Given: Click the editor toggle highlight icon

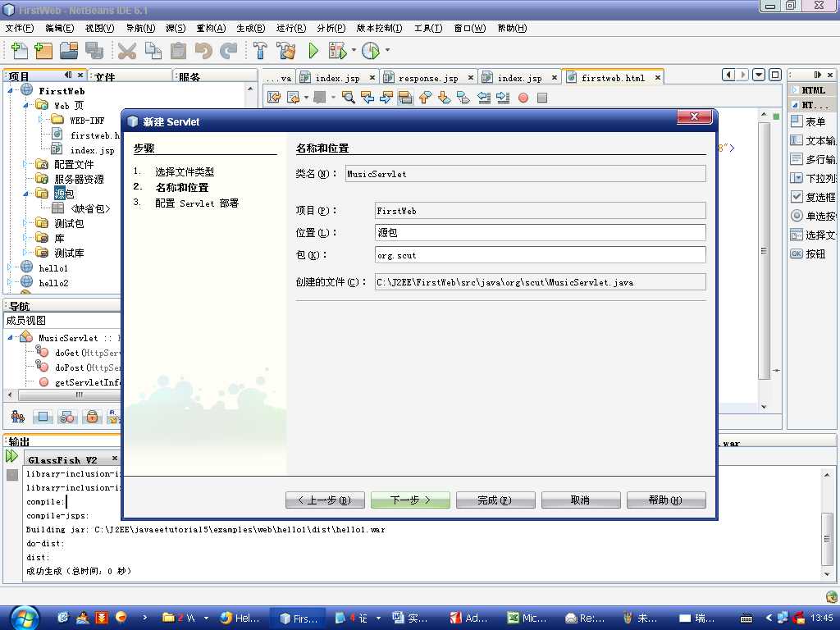Looking at the screenshot, I should [x=405, y=98].
